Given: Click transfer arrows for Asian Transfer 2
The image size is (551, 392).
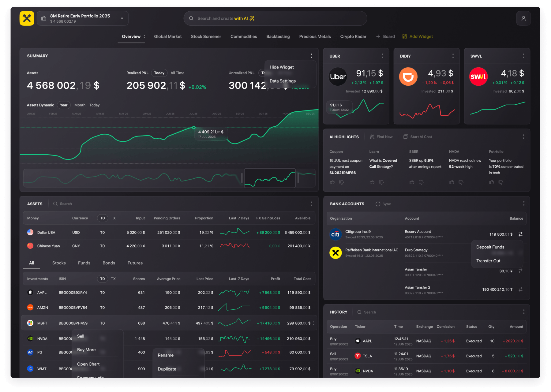Looking at the screenshot, I should [x=520, y=289].
